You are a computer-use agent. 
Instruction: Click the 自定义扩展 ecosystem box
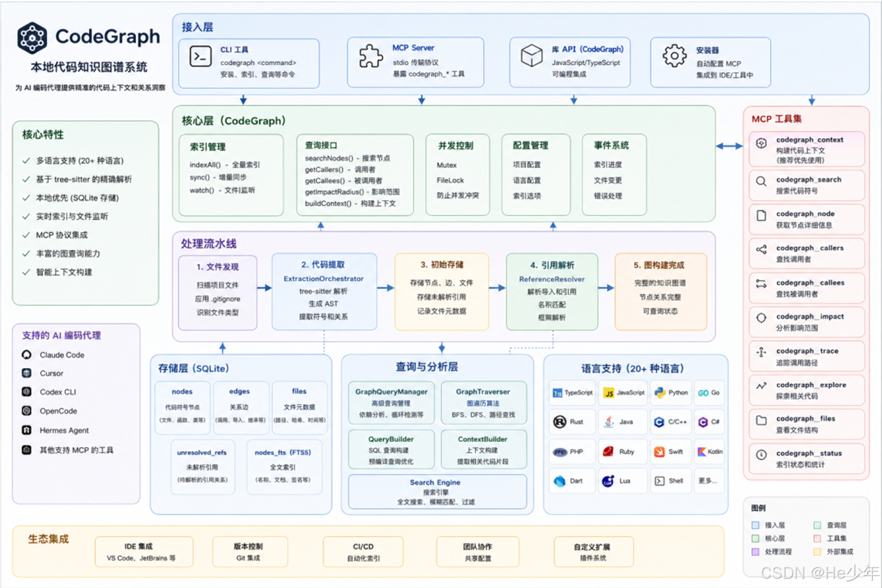[x=593, y=552]
